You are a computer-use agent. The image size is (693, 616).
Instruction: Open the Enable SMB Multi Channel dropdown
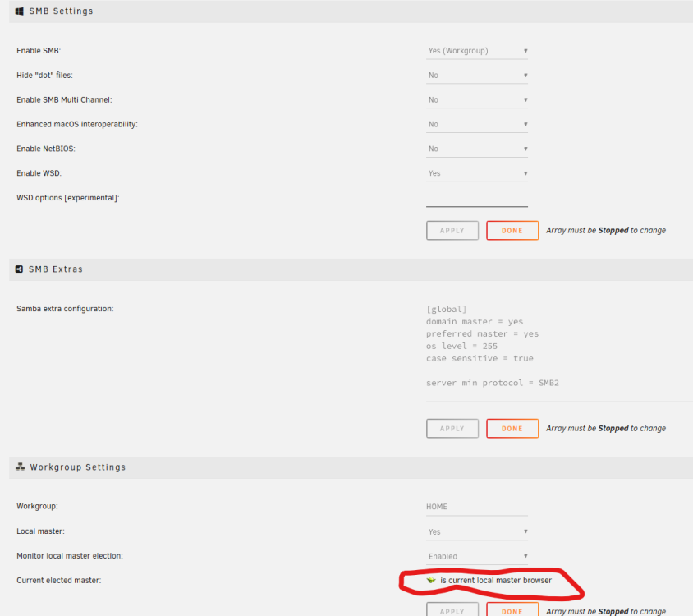(477, 99)
